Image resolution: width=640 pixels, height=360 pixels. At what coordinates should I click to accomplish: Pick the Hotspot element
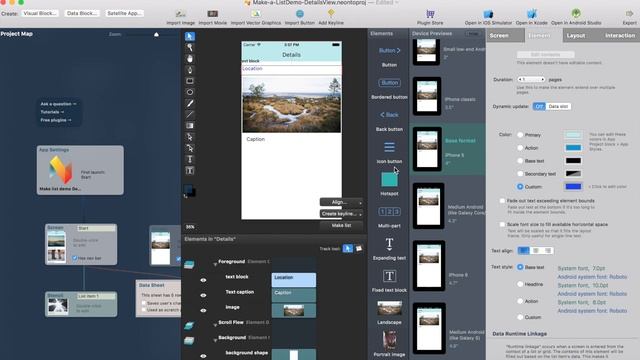pos(389,180)
